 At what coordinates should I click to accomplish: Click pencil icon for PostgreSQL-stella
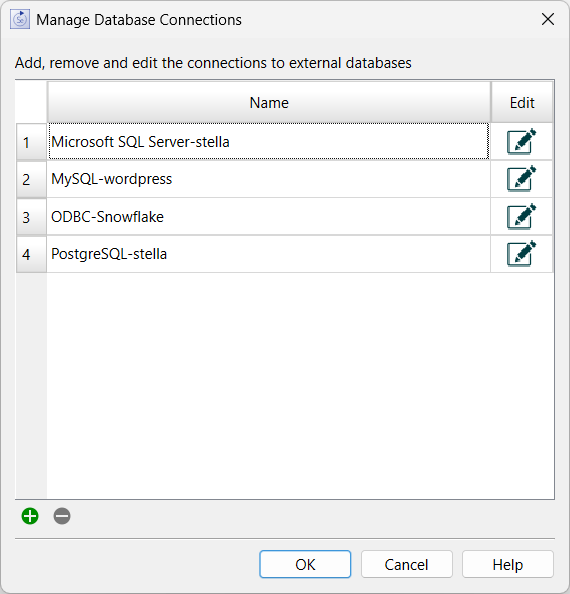(x=522, y=253)
